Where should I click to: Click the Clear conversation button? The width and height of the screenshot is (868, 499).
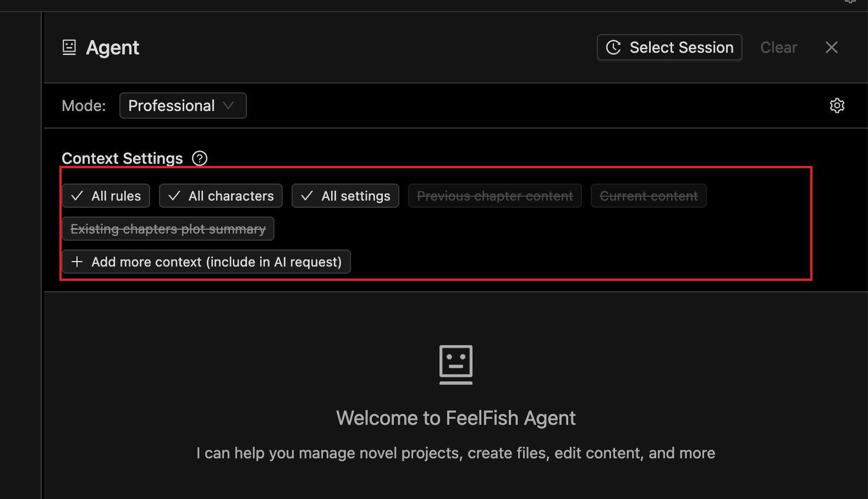pyautogui.click(x=778, y=47)
